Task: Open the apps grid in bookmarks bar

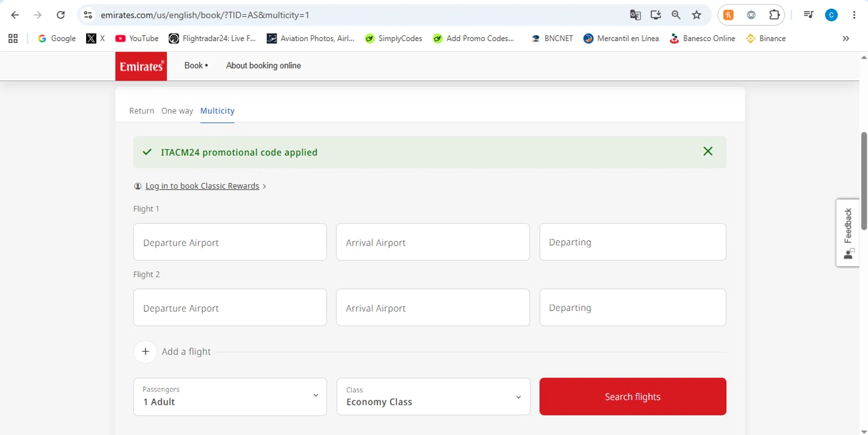Action: coord(13,38)
